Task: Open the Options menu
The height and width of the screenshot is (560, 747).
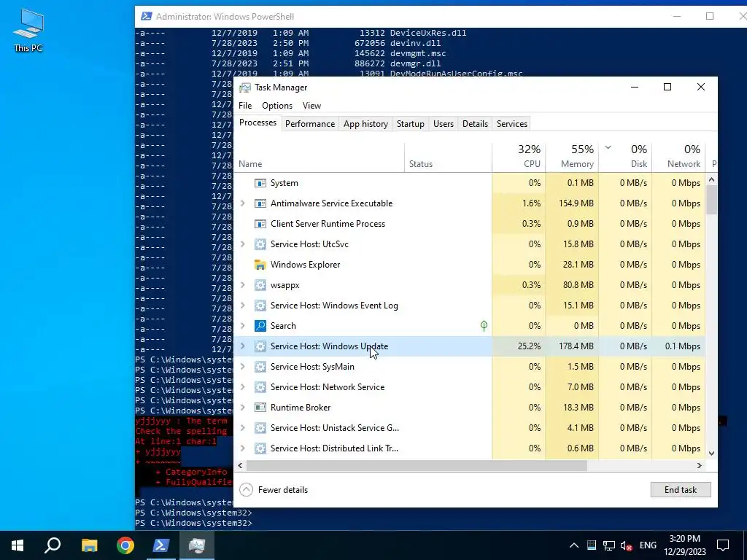Action: [277, 106]
